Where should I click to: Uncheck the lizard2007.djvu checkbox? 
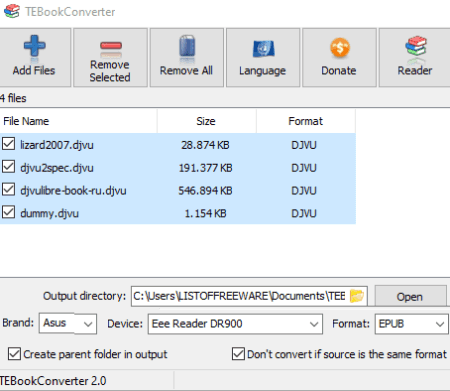[8, 144]
